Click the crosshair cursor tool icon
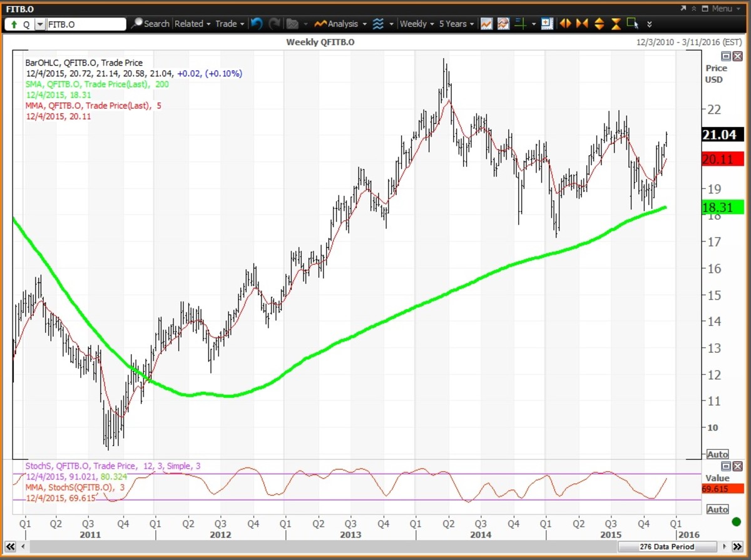Screen dimensions: 751x560 [x=519, y=24]
